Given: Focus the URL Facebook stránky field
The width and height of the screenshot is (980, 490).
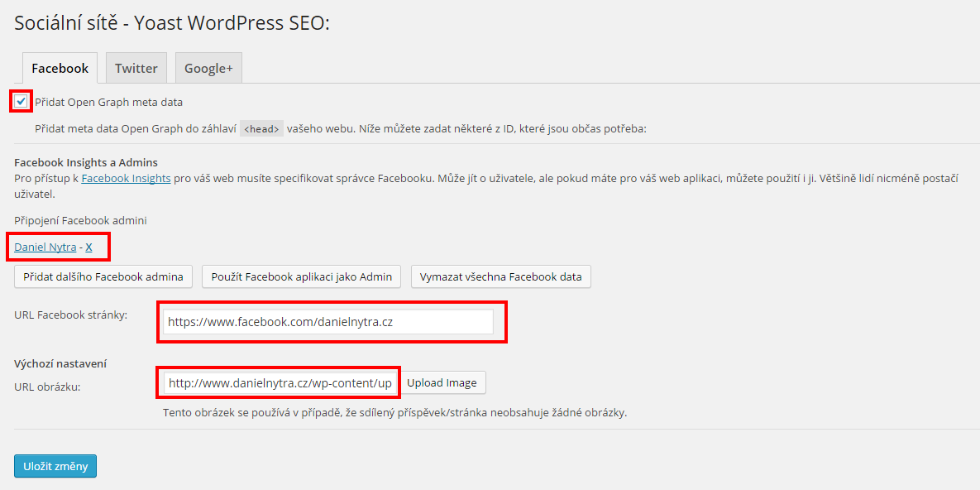Looking at the screenshot, I should tap(329, 322).
